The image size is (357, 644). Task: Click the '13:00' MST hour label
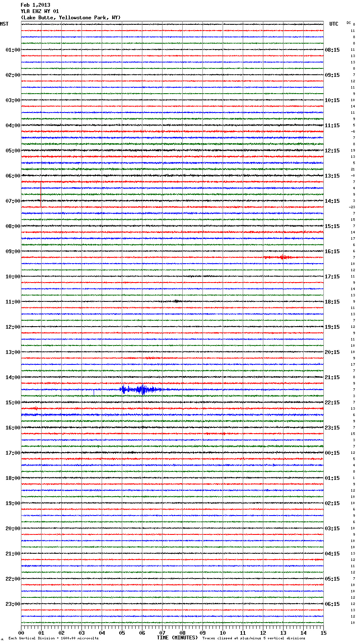tap(13, 352)
